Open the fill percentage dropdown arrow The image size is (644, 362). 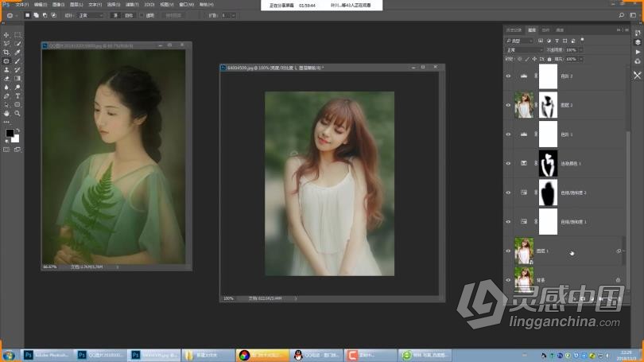point(580,59)
